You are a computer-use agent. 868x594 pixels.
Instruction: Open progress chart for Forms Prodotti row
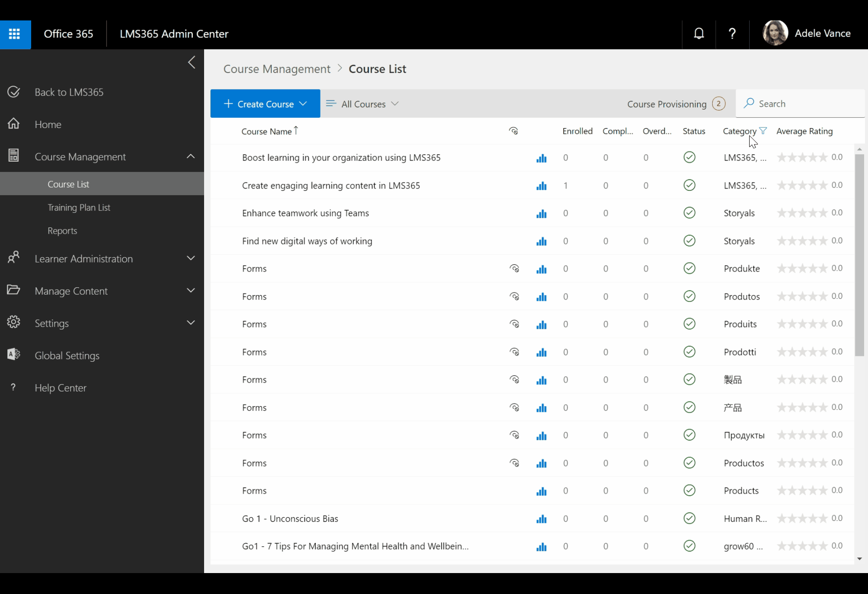pyautogui.click(x=542, y=352)
